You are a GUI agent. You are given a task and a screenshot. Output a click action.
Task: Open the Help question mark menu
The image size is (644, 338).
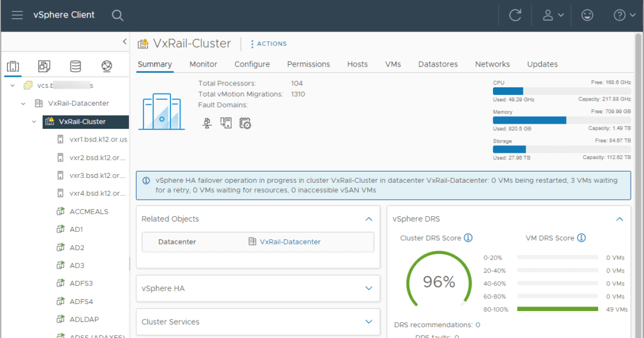pos(624,16)
